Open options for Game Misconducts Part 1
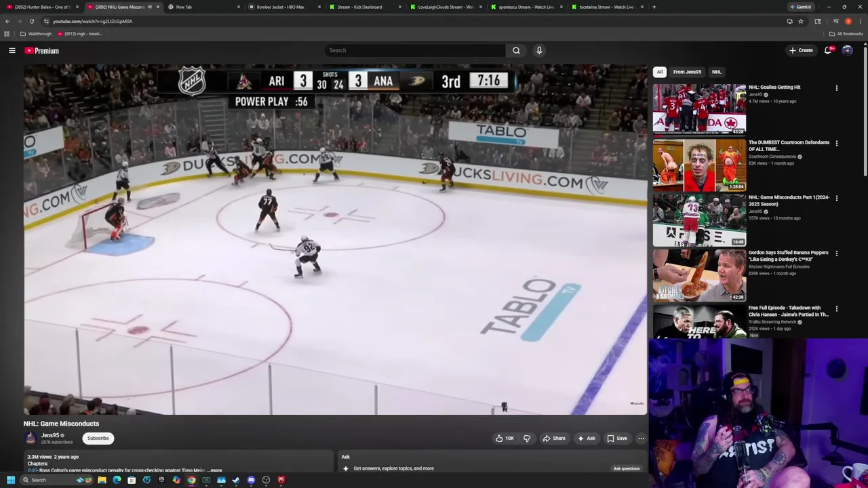Image resolution: width=868 pixels, height=488 pixels. [836, 199]
